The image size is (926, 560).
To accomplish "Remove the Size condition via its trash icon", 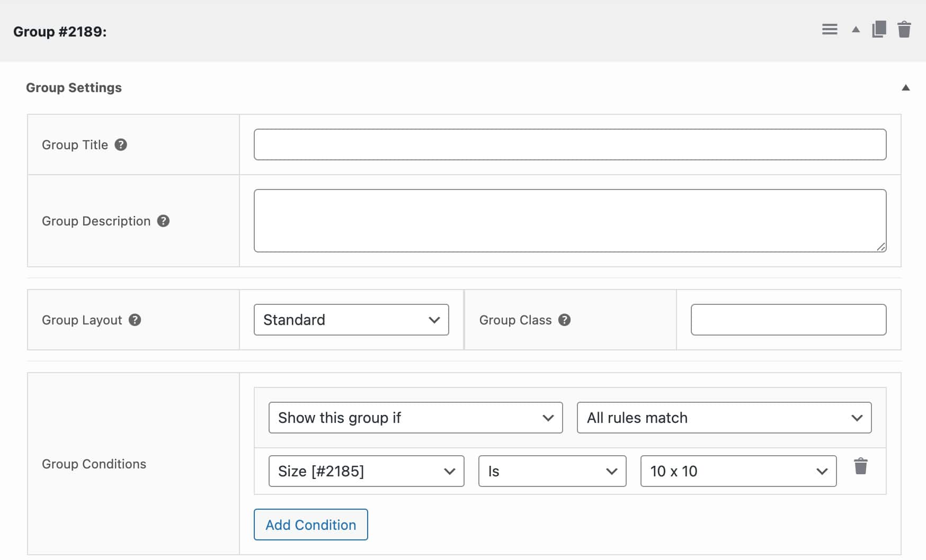I will (861, 466).
